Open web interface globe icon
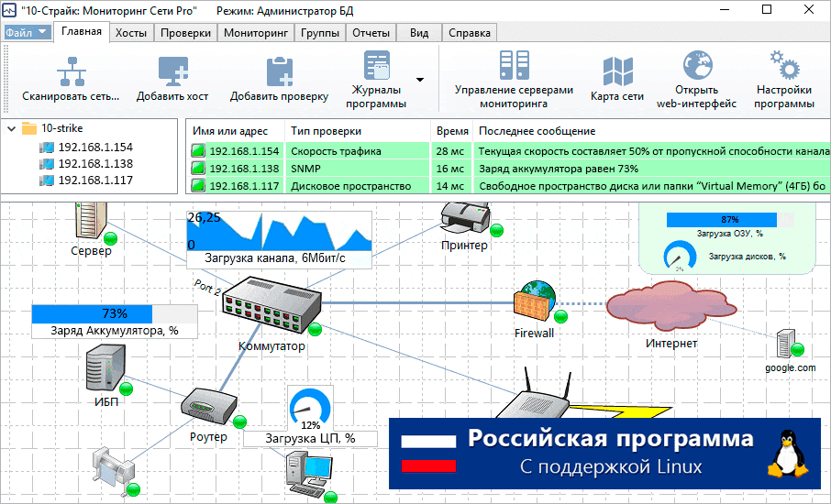Screen dimensions: 831x504 (x=696, y=67)
